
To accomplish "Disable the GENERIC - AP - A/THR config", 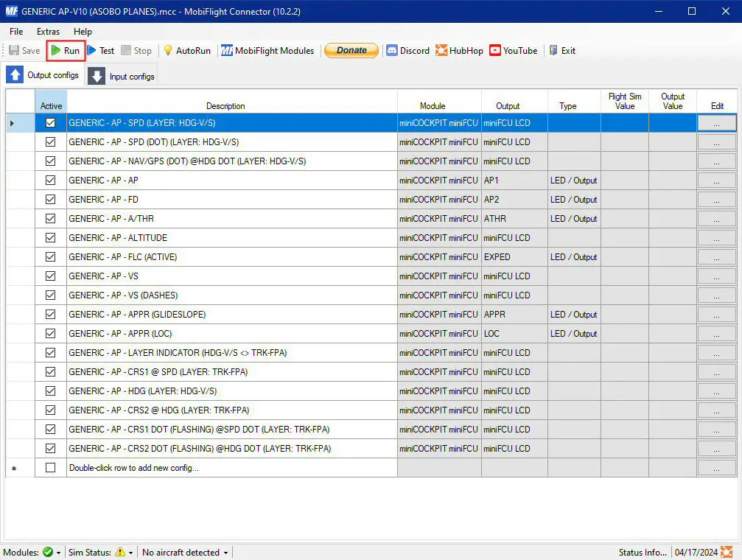I will (x=51, y=219).
